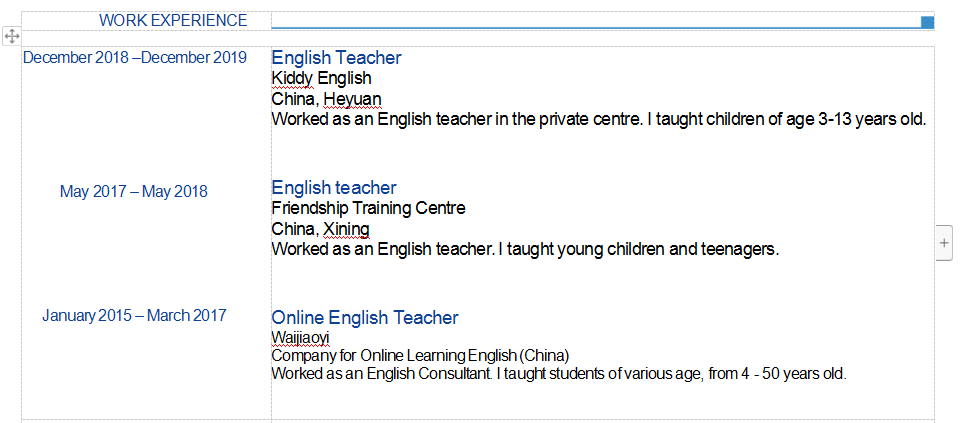Click the underlined word Waijiaoyi
Screen dimensions: 971x423
(300, 338)
